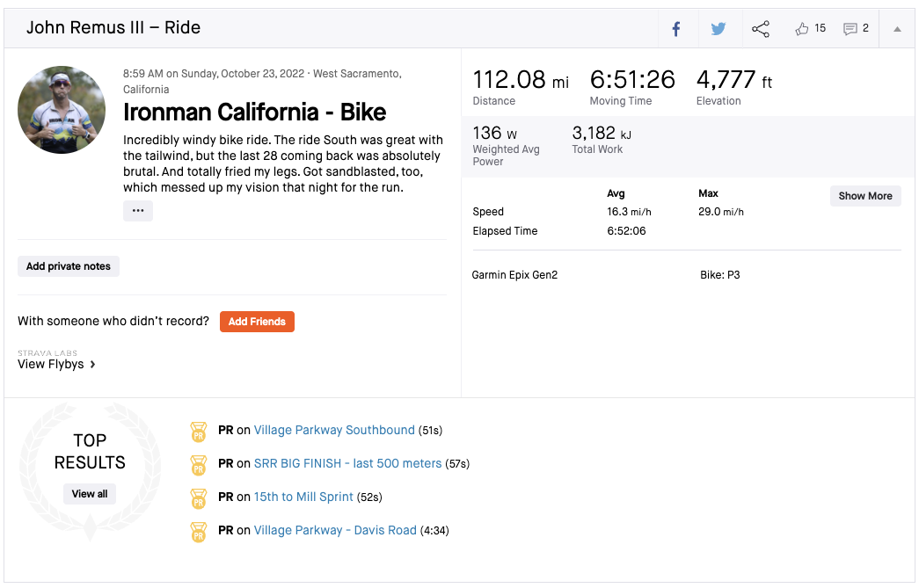Click the PR medal beside Village Parkway Southbound
919x588 pixels.
point(199,432)
